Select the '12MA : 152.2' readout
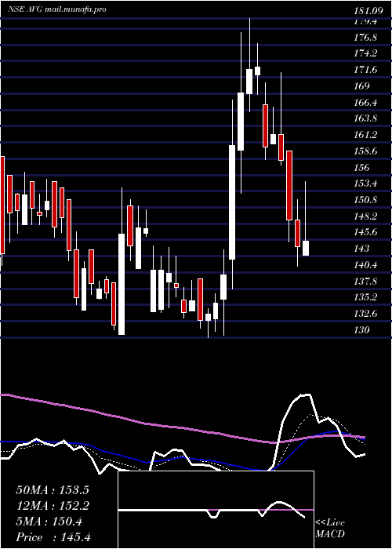392x549 pixels. click(x=53, y=506)
